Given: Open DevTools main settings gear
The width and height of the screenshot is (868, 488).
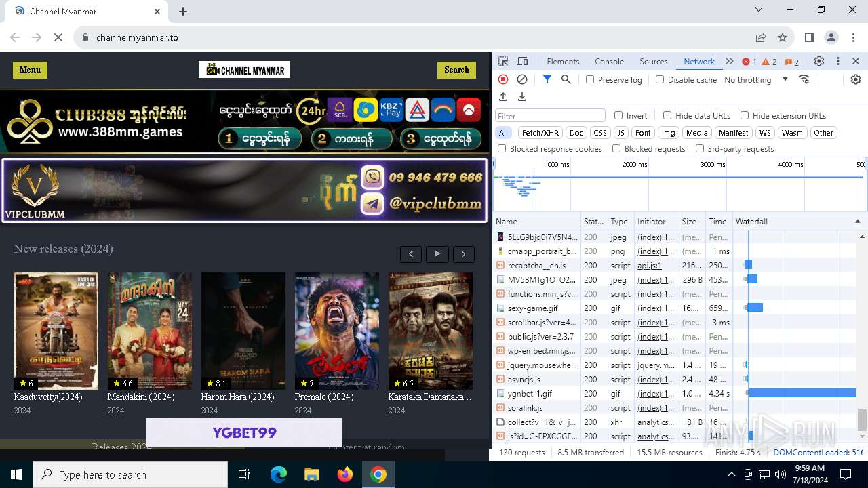Looking at the screenshot, I should [x=819, y=61].
